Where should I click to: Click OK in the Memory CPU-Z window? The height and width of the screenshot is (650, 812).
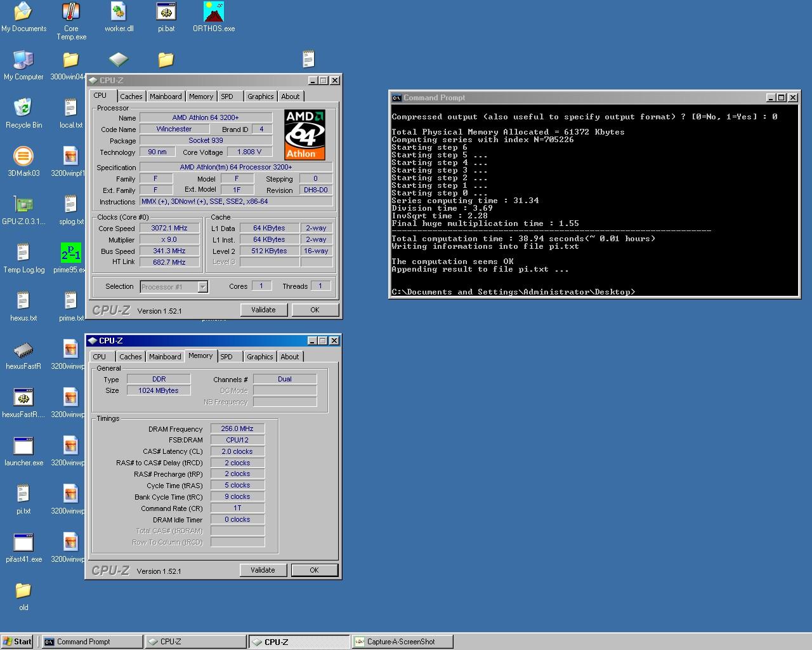coord(314,570)
